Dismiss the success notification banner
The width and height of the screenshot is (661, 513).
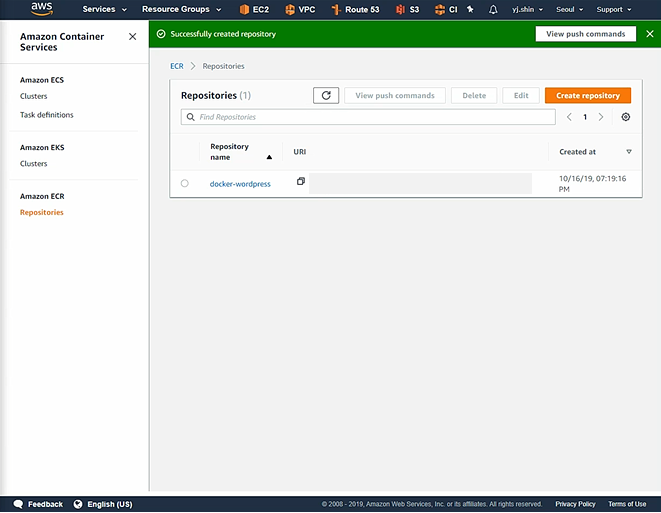[x=650, y=34]
